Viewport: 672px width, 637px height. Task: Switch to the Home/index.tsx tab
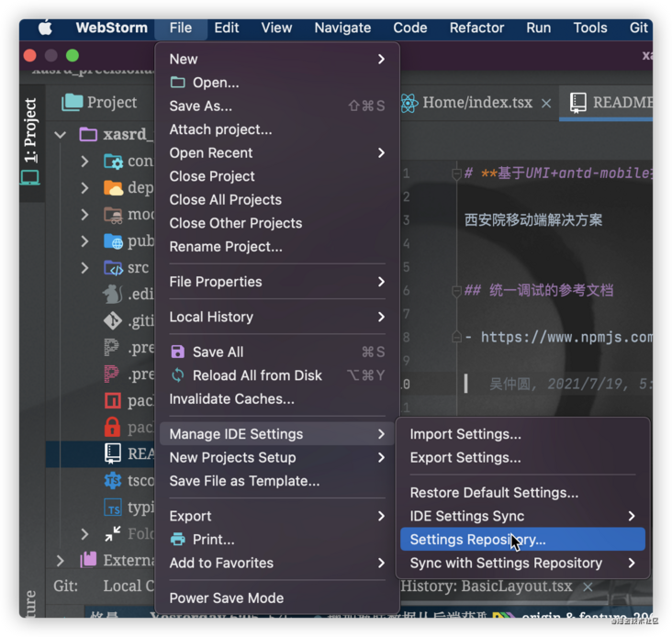click(x=477, y=103)
